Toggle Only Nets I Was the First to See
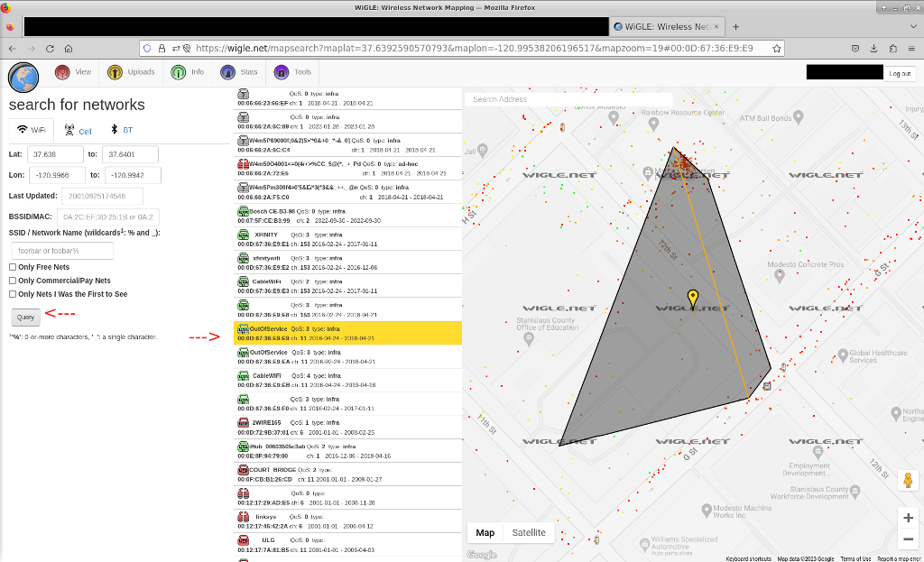 [13, 294]
